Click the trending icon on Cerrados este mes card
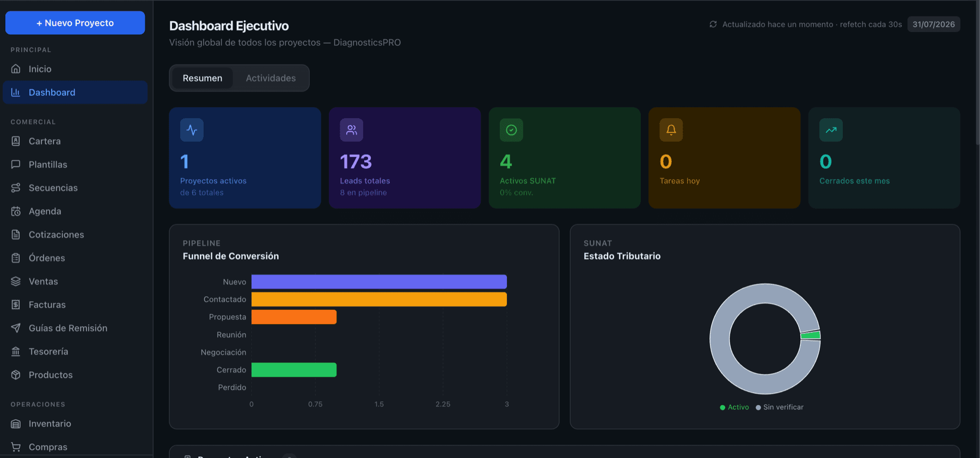 coord(831,130)
